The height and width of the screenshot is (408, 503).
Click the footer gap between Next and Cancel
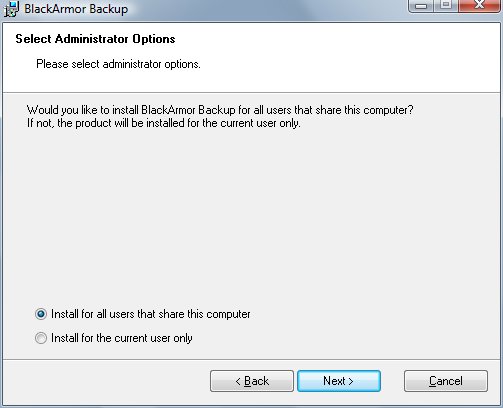click(392, 381)
